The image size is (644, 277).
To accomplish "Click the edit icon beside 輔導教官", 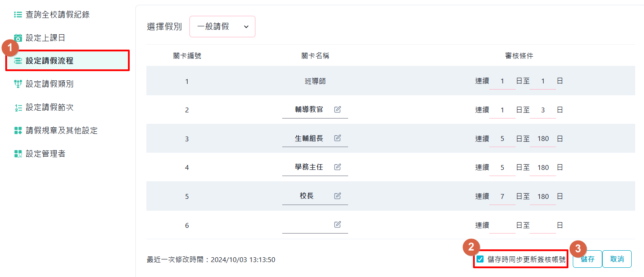I will (338, 109).
